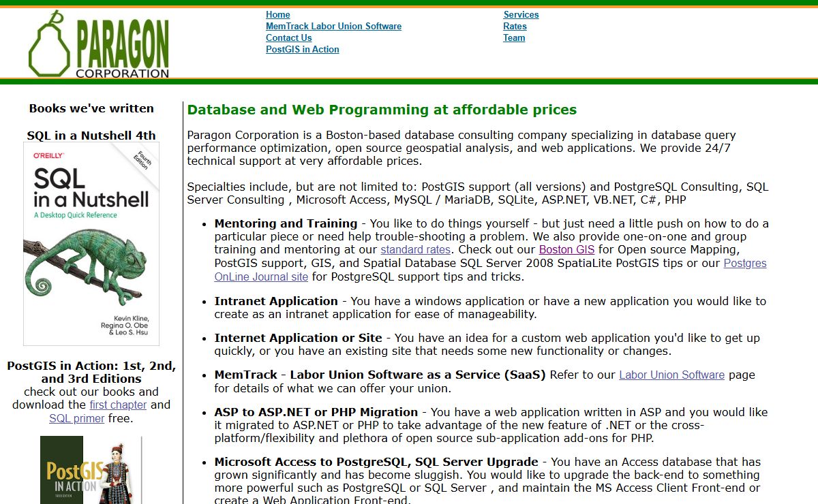Click the Labor Union Software link

coord(671,375)
